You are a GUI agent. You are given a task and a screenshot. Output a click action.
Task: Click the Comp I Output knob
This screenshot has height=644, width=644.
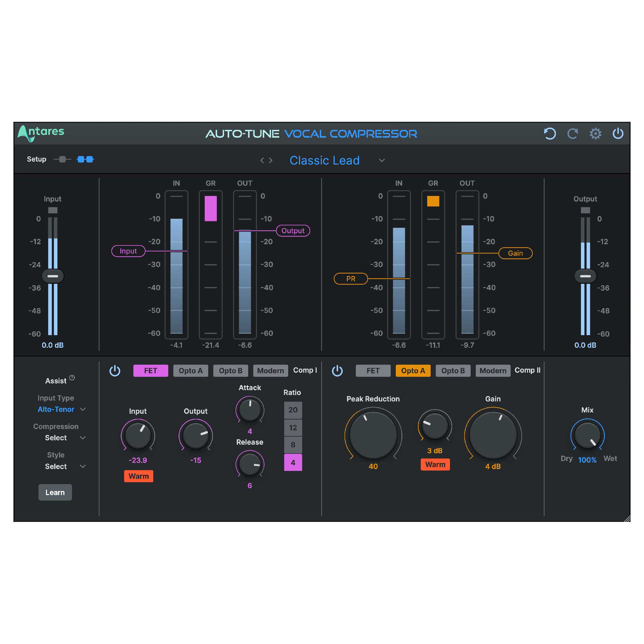(x=196, y=435)
